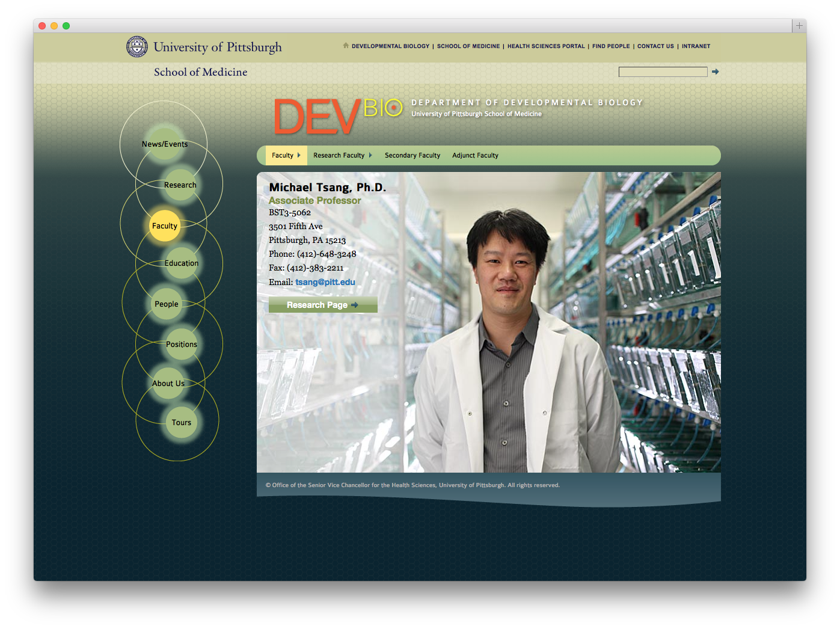This screenshot has height=629, width=840.
Task: Open the Adjunct Faculty tab
Action: tap(476, 155)
